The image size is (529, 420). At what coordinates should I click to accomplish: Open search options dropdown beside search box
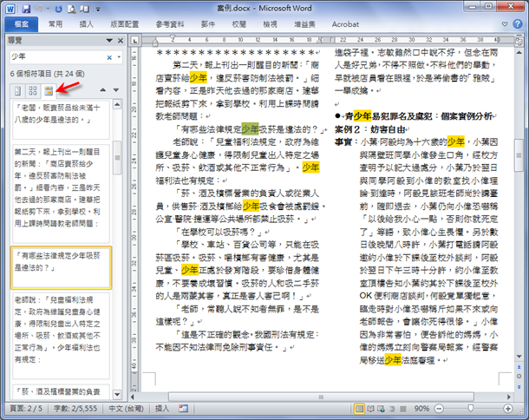coord(119,57)
